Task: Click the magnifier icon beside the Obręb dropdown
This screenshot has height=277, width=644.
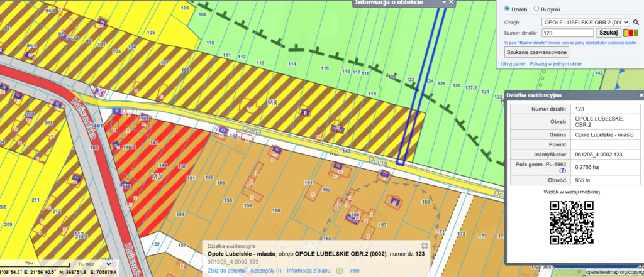Action: pyautogui.click(x=636, y=22)
